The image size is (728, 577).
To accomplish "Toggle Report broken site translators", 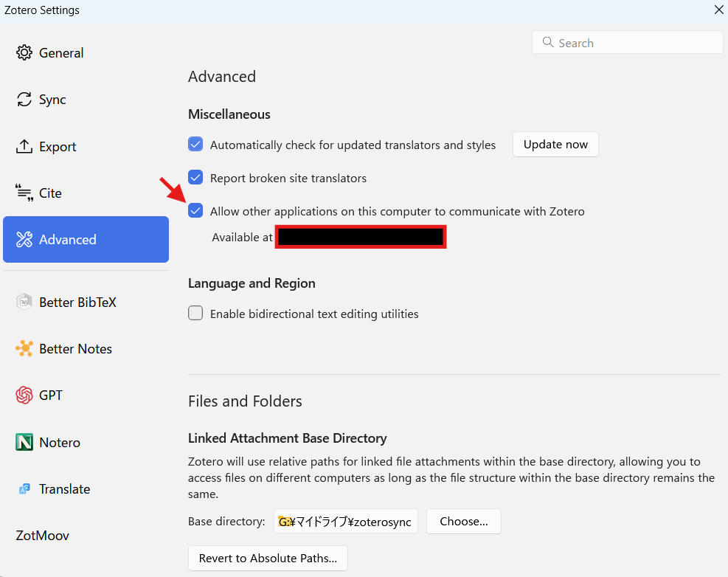I will pyautogui.click(x=195, y=178).
